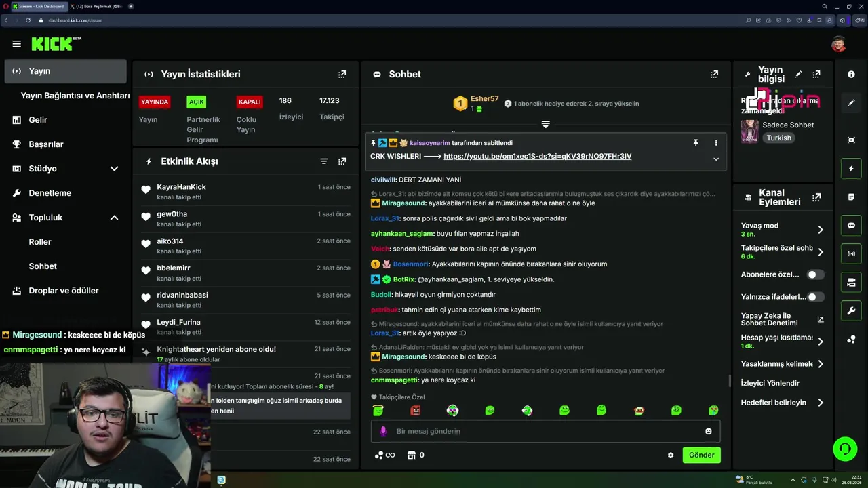Reload the page in the browser

28,20
